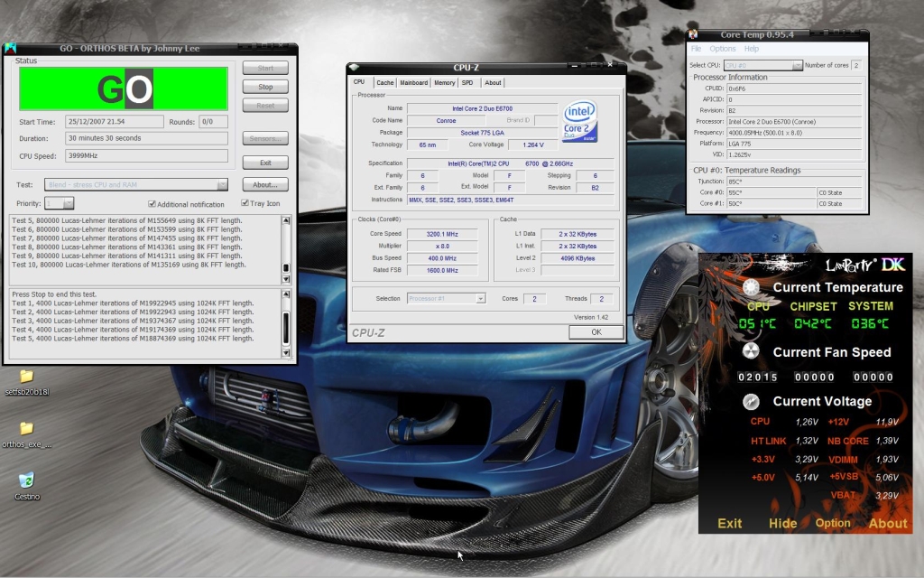Click the Core #1 temperature reading

[771, 203]
